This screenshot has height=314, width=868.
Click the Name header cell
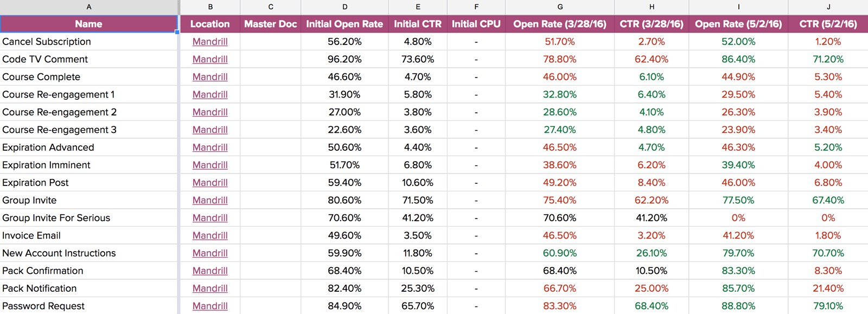(89, 24)
